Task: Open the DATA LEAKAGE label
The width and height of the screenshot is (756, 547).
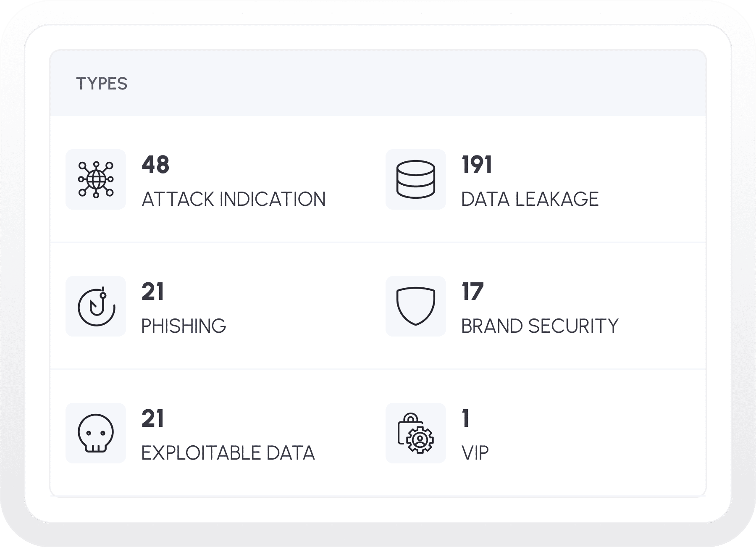Action: [x=530, y=199]
